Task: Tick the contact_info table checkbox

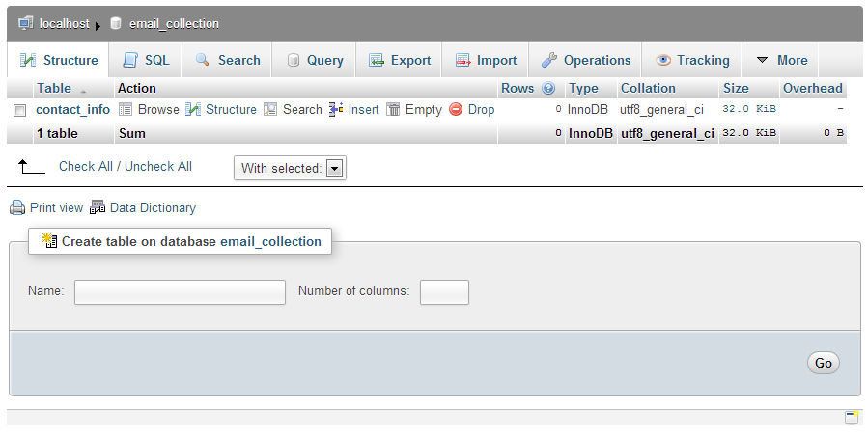Action: point(19,111)
